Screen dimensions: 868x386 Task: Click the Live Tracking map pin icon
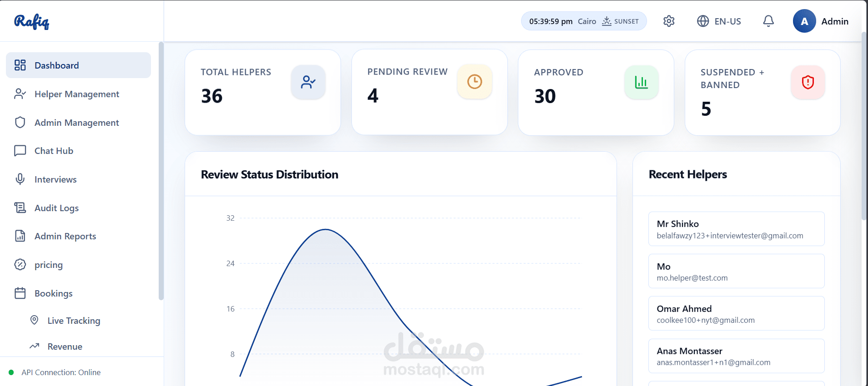(x=34, y=320)
